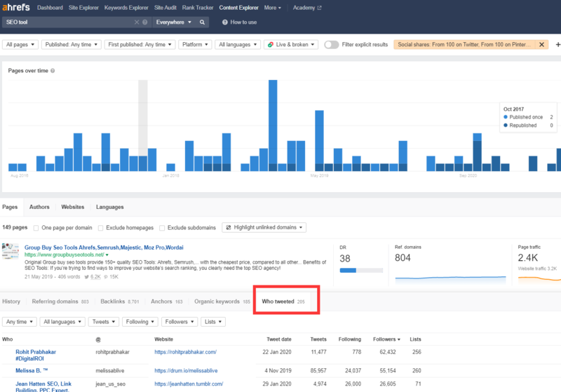Open the Anchors 163 tab

coord(167,302)
